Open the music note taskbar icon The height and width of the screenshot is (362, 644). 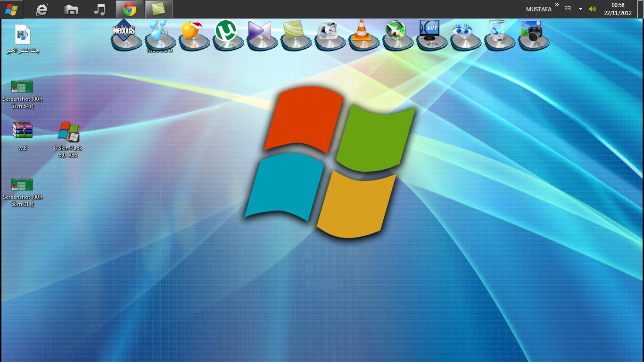point(99,9)
